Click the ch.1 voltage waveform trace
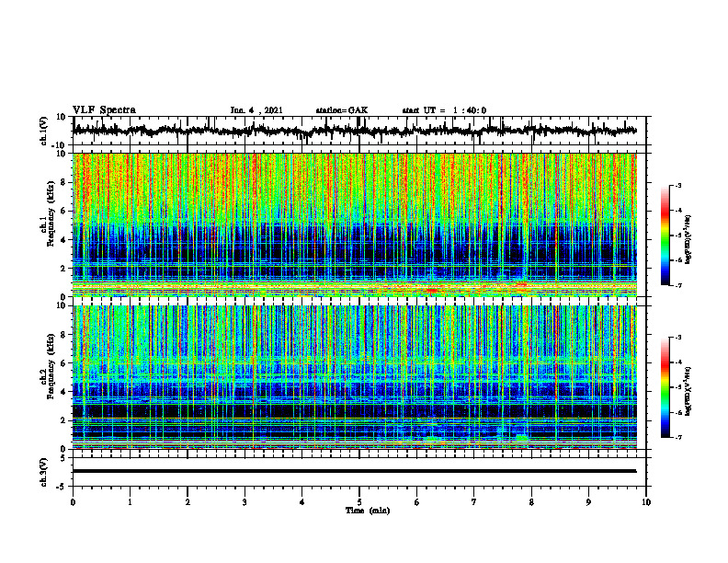Screen dimensions: 728x563 point(355,131)
